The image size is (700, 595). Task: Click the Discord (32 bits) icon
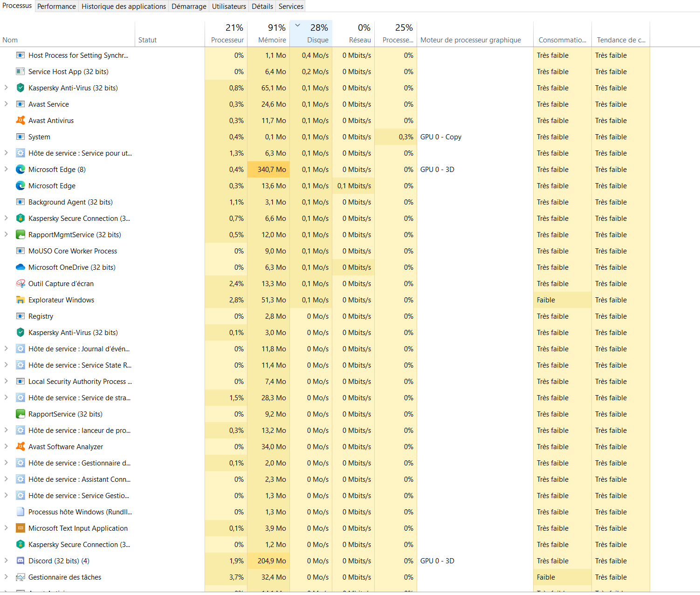(x=21, y=561)
